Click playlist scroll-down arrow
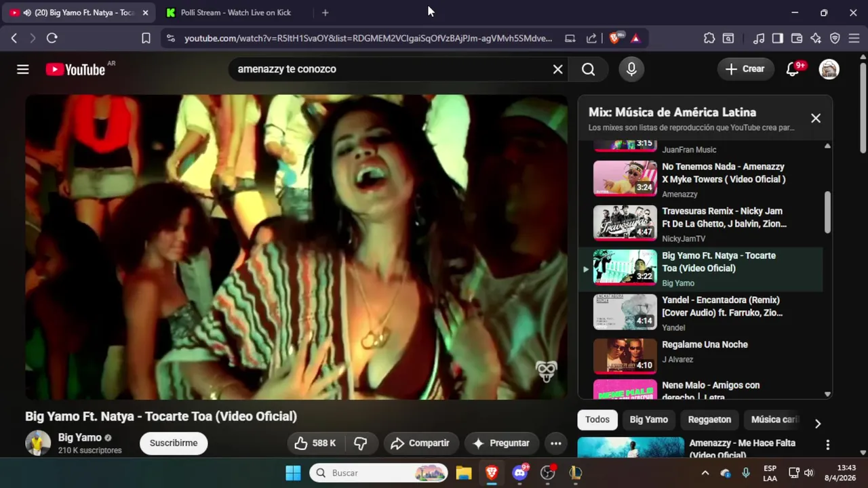This screenshot has height=488, width=868. (x=827, y=394)
